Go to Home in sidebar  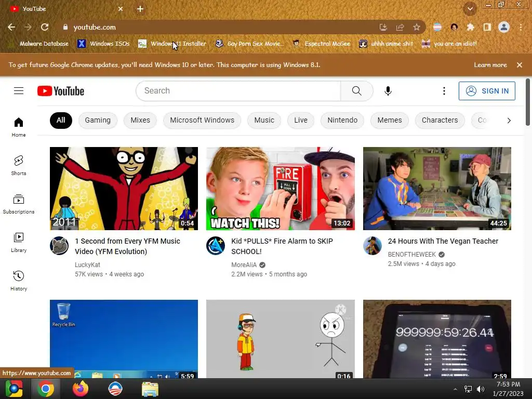coord(19,127)
